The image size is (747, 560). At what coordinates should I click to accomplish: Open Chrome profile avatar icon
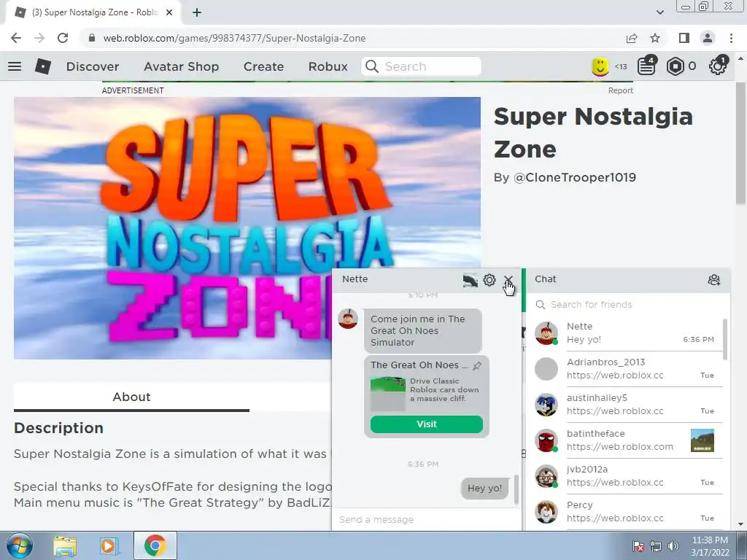point(708,38)
